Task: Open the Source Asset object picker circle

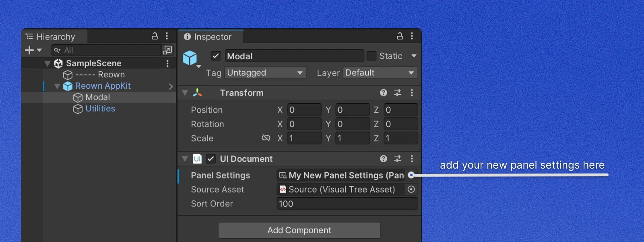Action: [411, 189]
